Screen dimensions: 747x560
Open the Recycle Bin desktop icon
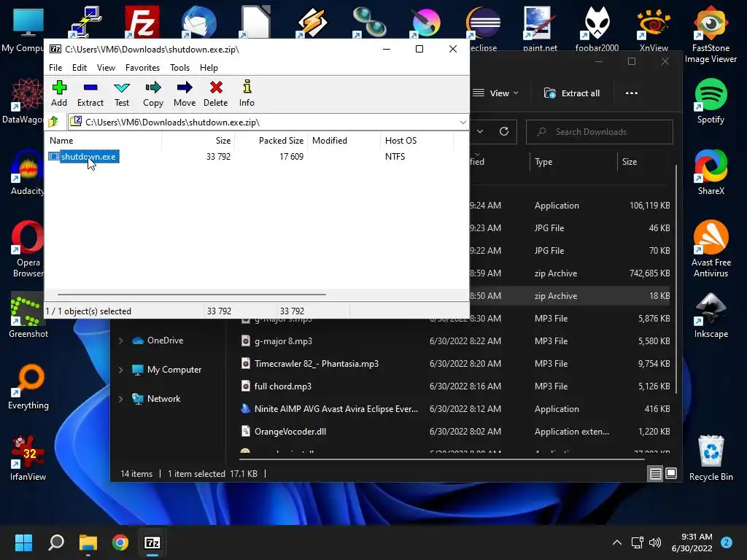[711, 458]
